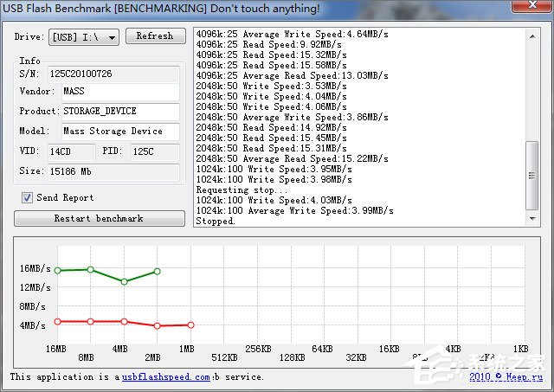Click the red write-speed point at 1MB
554x392 pixels.
click(x=190, y=325)
